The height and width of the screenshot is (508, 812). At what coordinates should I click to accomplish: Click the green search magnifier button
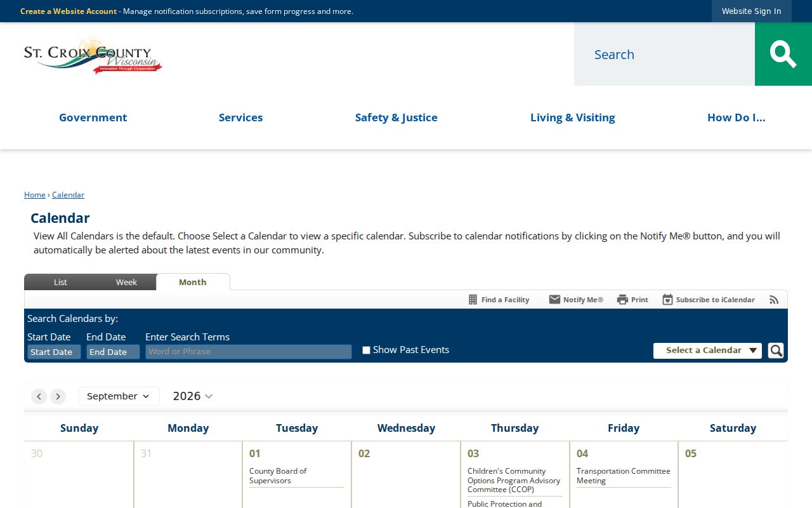tap(783, 54)
